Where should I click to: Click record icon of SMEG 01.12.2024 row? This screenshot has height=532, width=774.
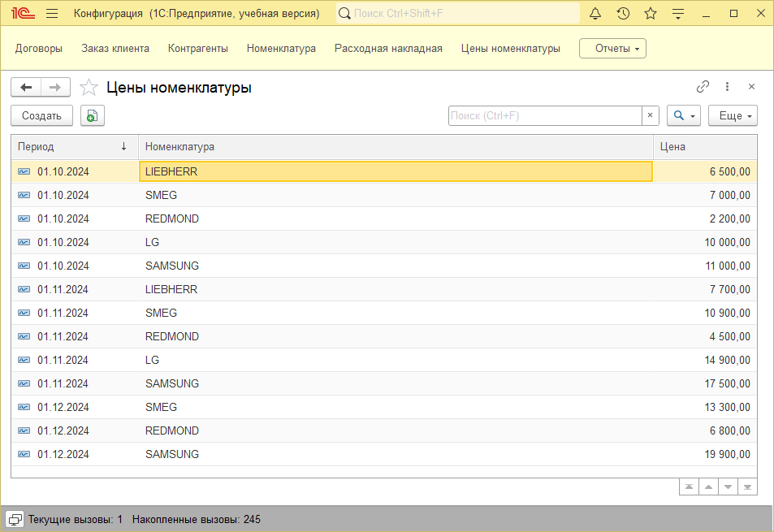pyautogui.click(x=24, y=407)
